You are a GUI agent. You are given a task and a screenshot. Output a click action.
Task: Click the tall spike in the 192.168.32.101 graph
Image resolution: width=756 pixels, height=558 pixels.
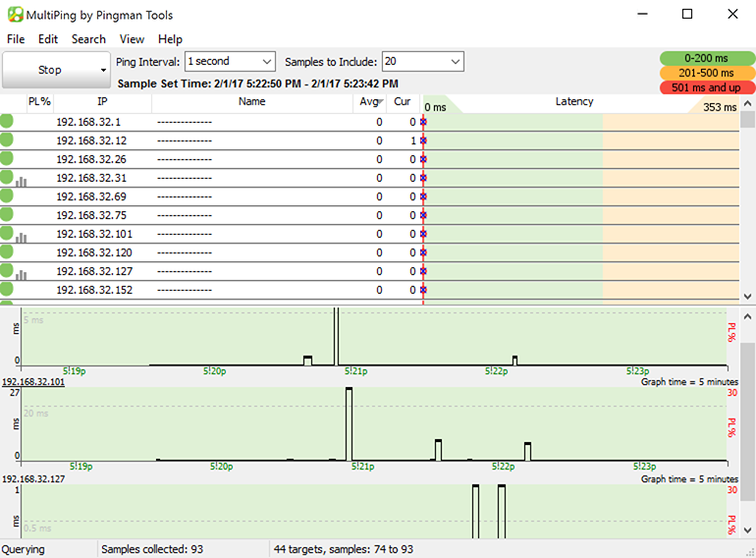(350, 424)
